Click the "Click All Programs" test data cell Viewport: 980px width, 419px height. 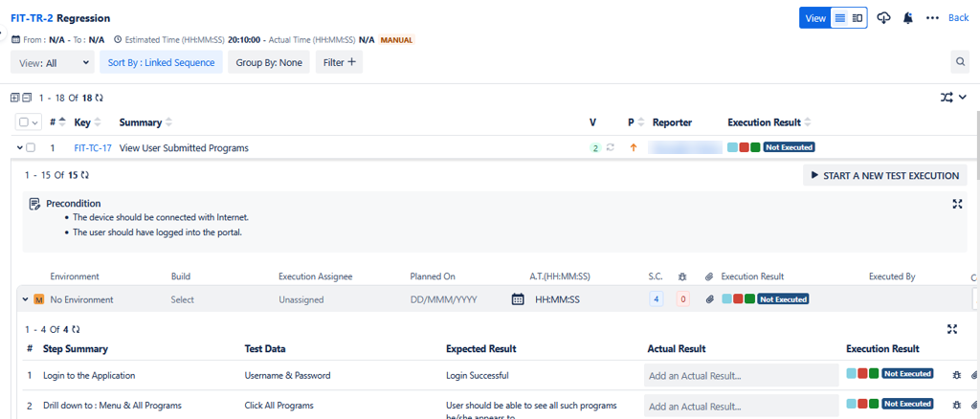[x=278, y=405]
